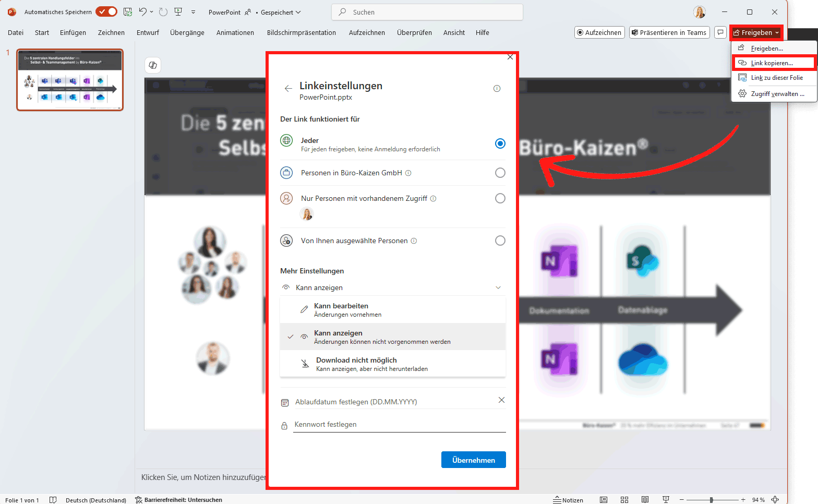The height and width of the screenshot is (504, 818).
Task: Open the Gespeichert status dropdown
Action: tap(281, 12)
